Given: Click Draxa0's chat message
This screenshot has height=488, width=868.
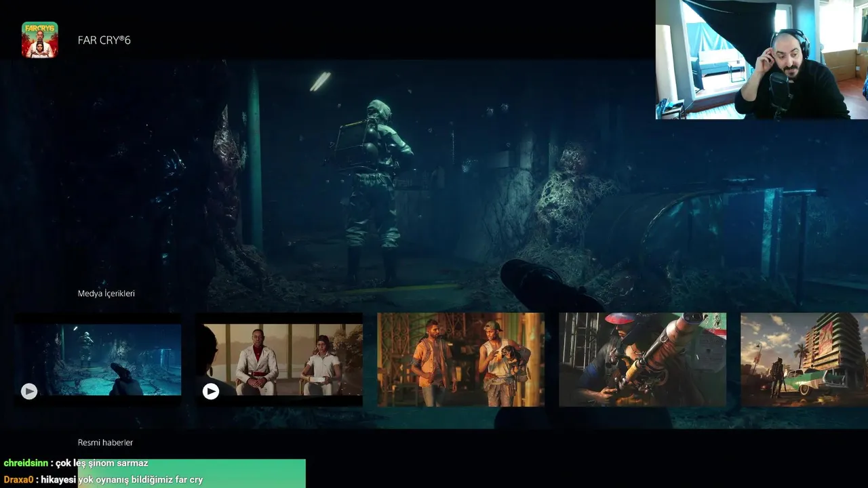Looking at the screenshot, I should pos(103,480).
